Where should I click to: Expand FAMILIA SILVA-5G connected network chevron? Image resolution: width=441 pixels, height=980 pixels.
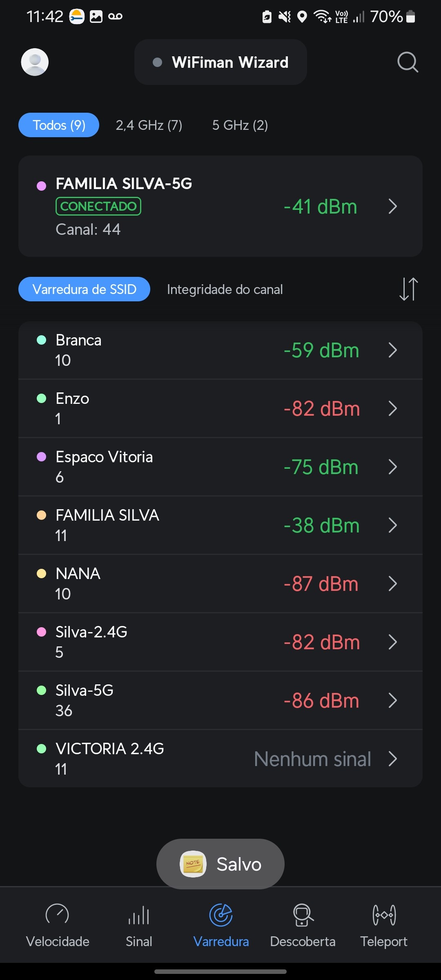coord(393,206)
